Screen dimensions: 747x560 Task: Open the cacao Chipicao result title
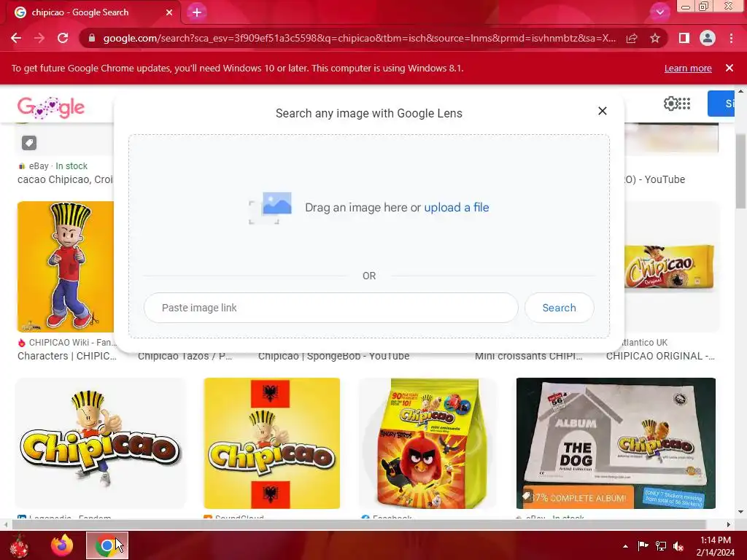point(65,179)
